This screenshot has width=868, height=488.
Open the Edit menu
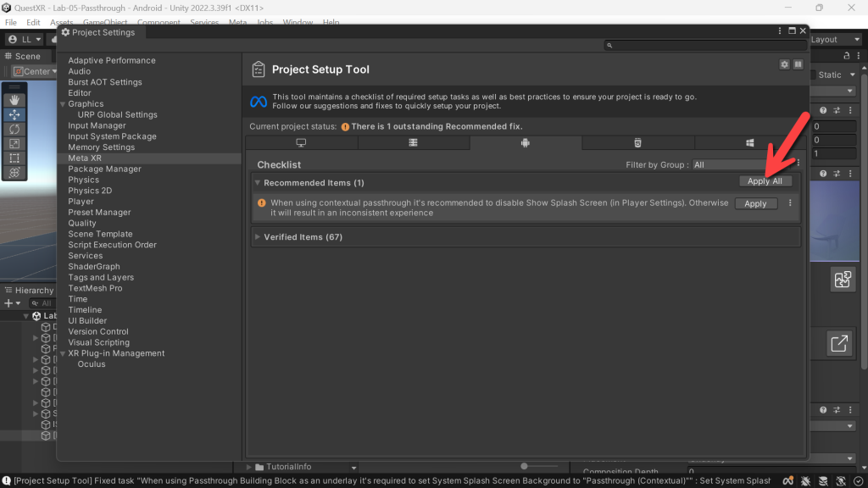coord(33,23)
